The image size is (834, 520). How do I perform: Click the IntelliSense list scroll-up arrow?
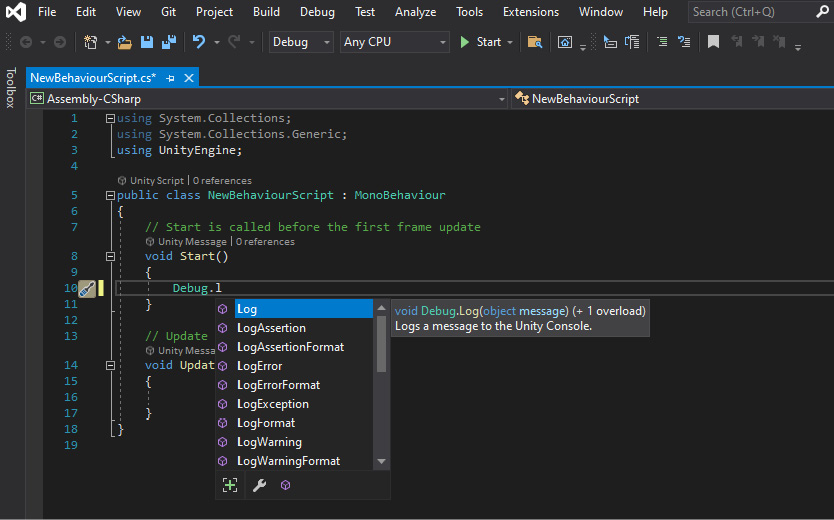coord(381,308)
